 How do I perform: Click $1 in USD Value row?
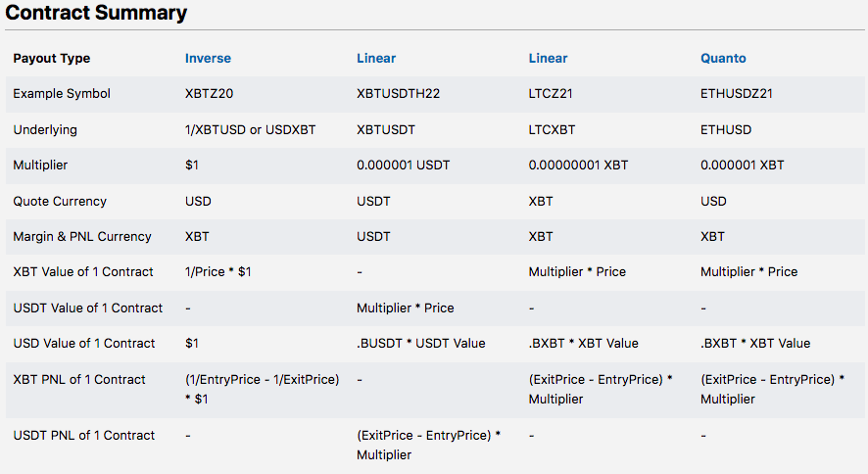pyautogui.click(x=192, y=343)
